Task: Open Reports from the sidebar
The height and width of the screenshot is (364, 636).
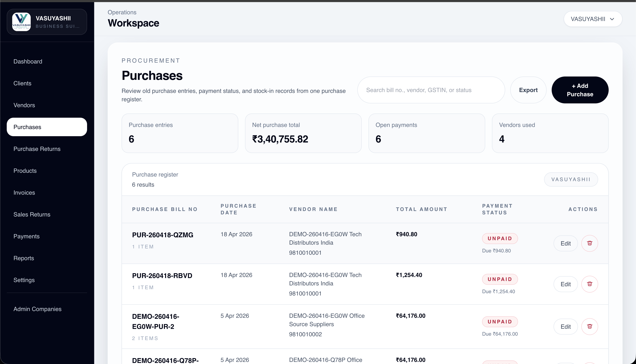Action: click(47, 258)
